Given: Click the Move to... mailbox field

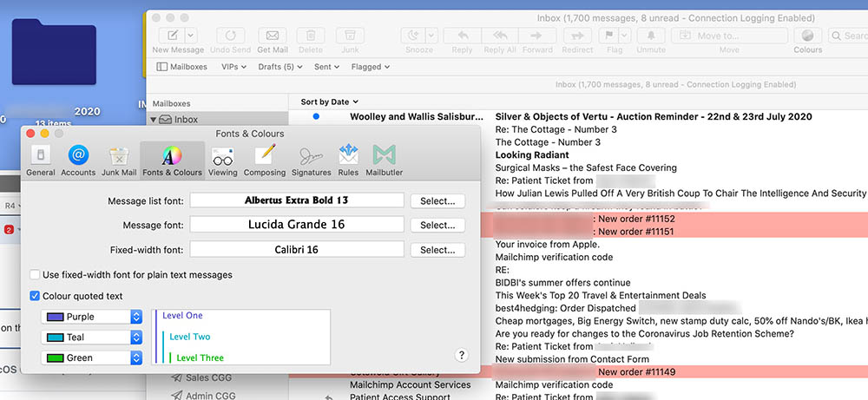Looking at the screenshot, I should pyautogui.click(x=729, y=36).
